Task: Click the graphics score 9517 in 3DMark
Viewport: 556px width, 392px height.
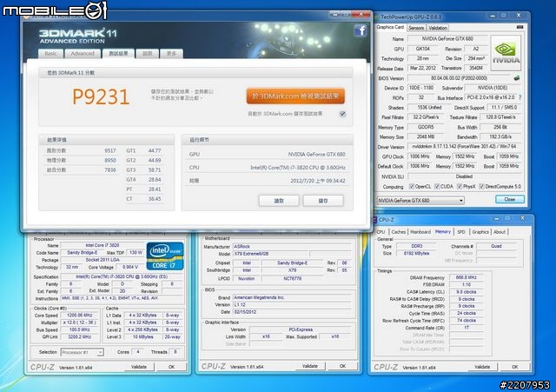Action: pos(110,150)
